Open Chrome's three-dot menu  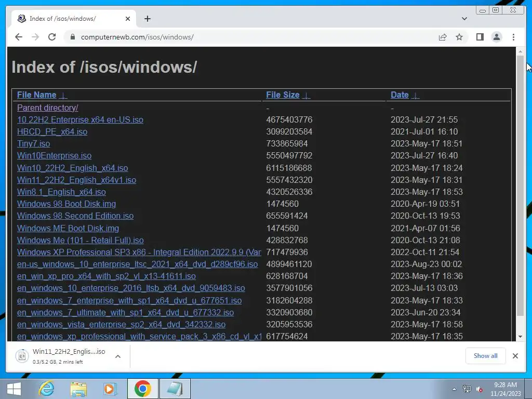(x=513, y=37)
